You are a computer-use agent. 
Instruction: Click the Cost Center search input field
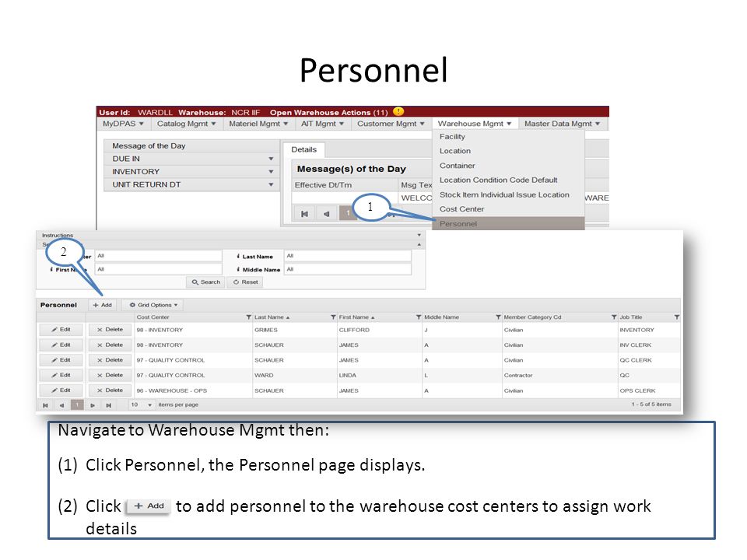158,256
